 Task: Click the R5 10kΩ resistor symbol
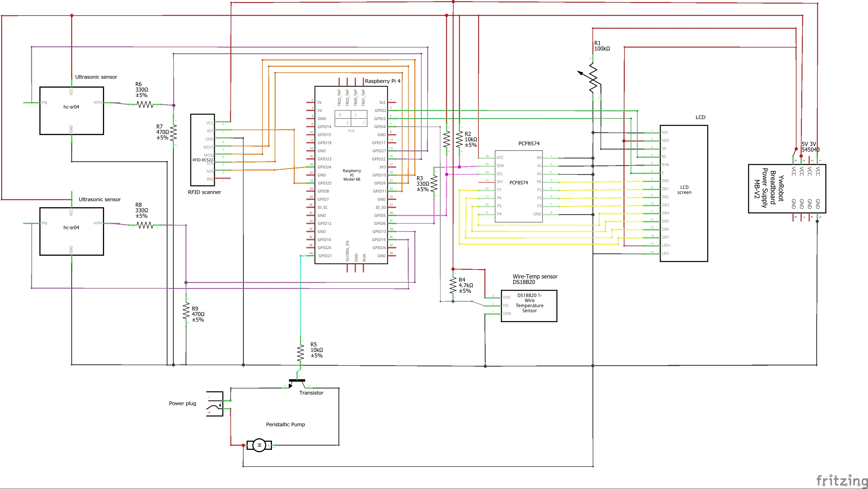[300, 352]
